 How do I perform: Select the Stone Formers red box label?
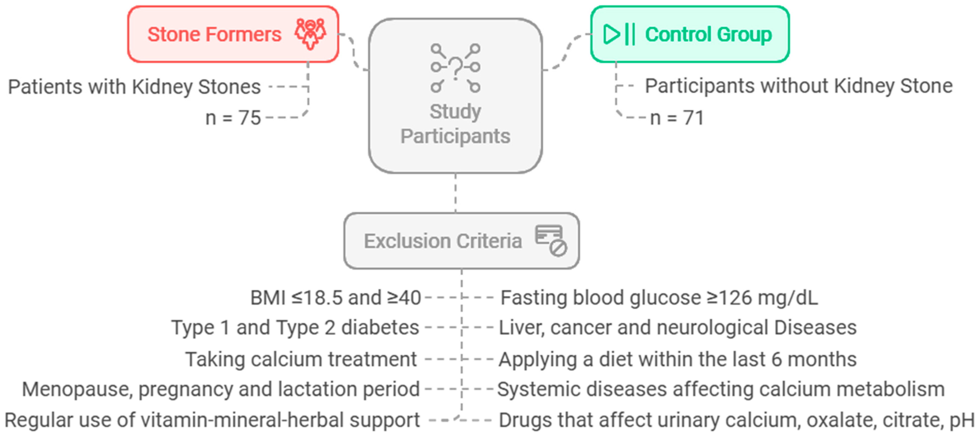214,34
